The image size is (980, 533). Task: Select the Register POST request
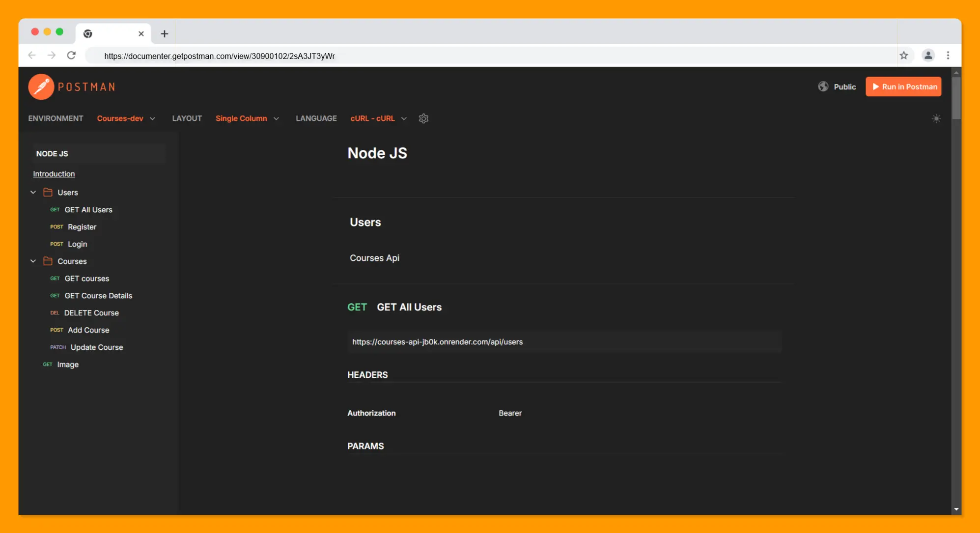pos(82,227)
